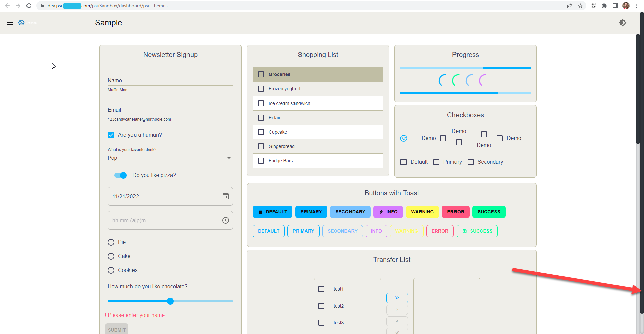The image size is (644, 334).
Task: Click the chocolate preference slider
Action: click(x=170, y=301)
